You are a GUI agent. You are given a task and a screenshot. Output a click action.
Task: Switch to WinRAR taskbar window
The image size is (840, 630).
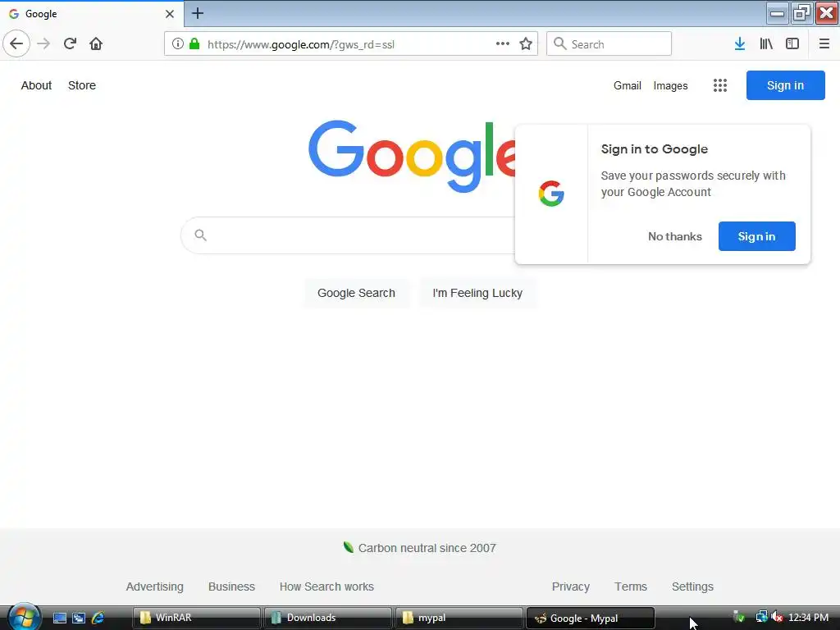[197, 618]
